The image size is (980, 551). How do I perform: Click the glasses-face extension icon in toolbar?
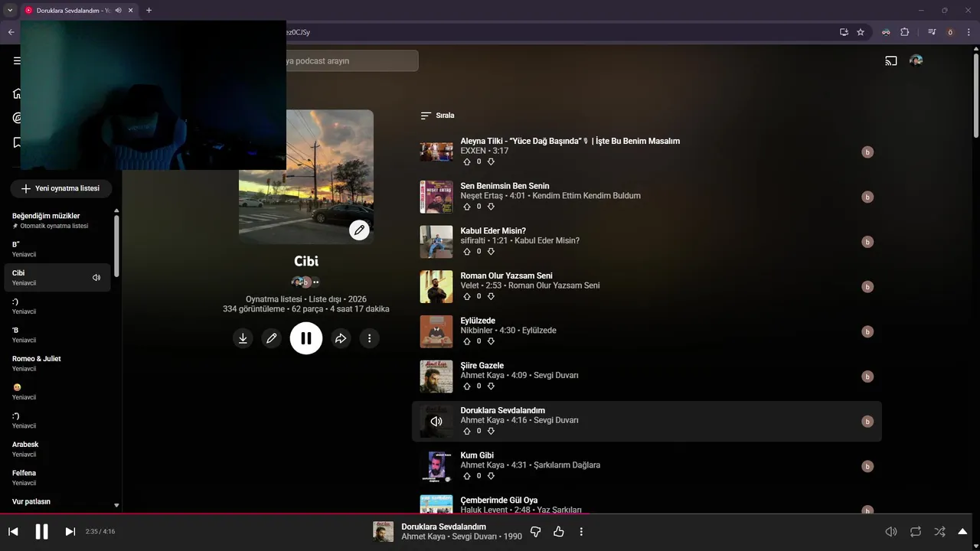pos(886,32)
